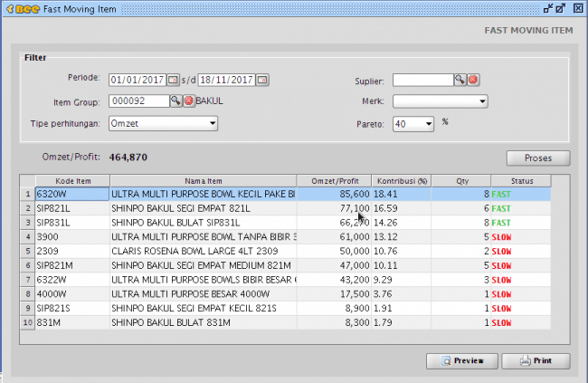Screen dimensions: 588x383
Task: Select row number 10 header
Action: point(28,322)
